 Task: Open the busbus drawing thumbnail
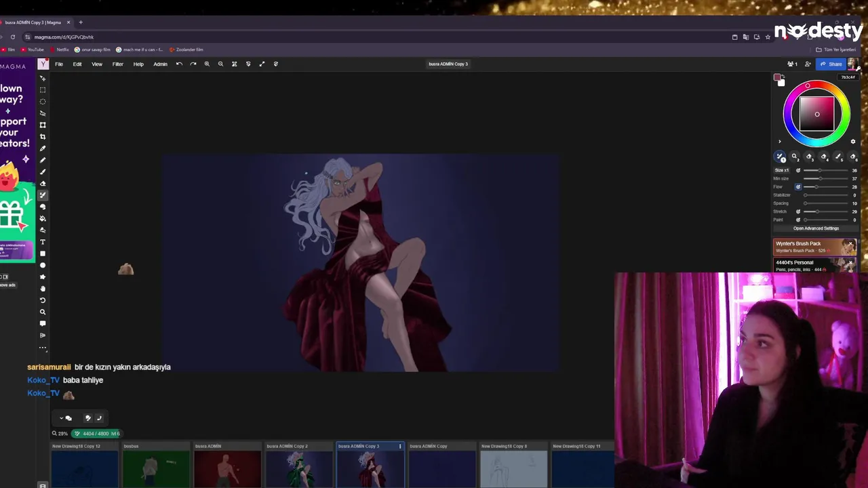(155, 465)
